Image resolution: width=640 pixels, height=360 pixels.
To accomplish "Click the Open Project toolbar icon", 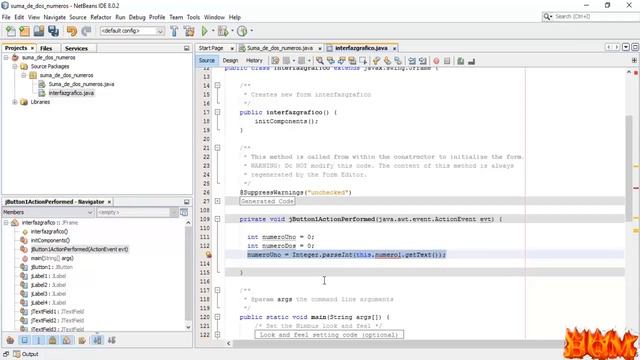I will [39, 31].
